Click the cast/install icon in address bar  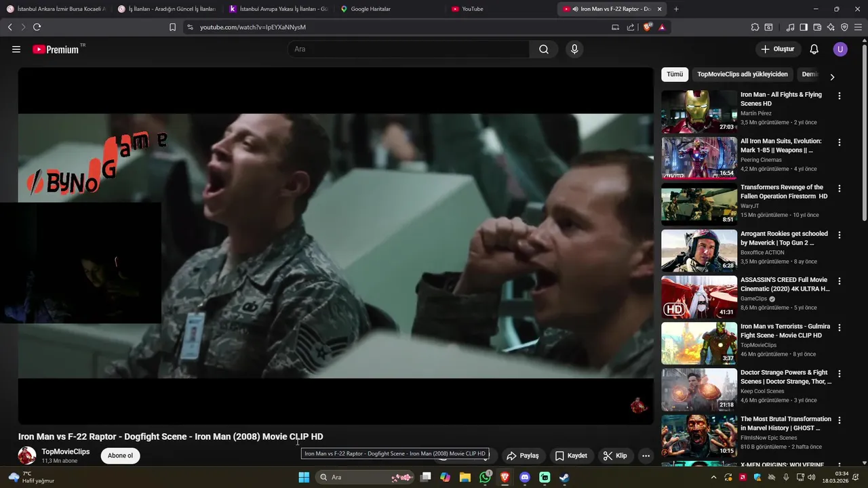click(615, 27)
